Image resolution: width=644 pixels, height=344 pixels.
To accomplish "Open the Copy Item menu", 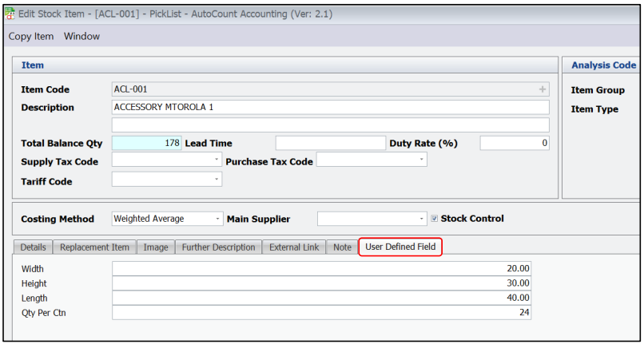I will point(31,36).
